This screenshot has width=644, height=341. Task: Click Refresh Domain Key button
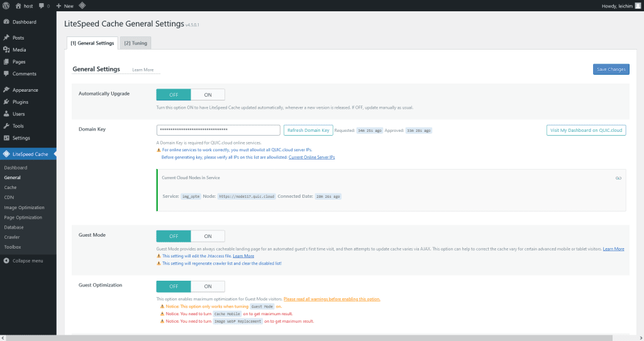click(x=308, y=130)
